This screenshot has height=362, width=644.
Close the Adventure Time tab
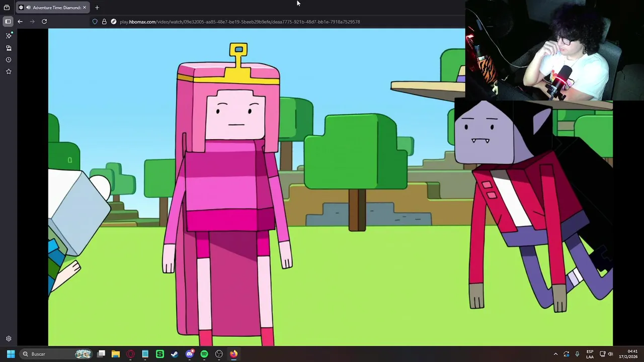[x=85, y=8]
